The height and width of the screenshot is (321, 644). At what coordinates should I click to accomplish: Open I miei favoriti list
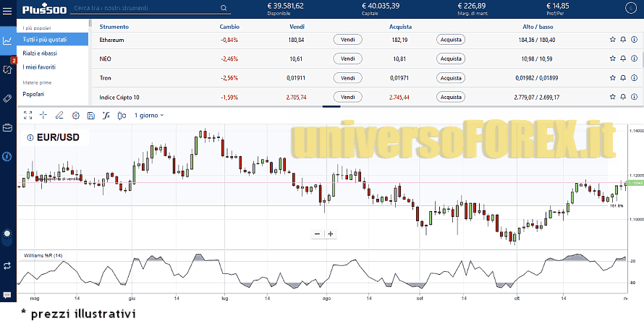click(39, 67)
